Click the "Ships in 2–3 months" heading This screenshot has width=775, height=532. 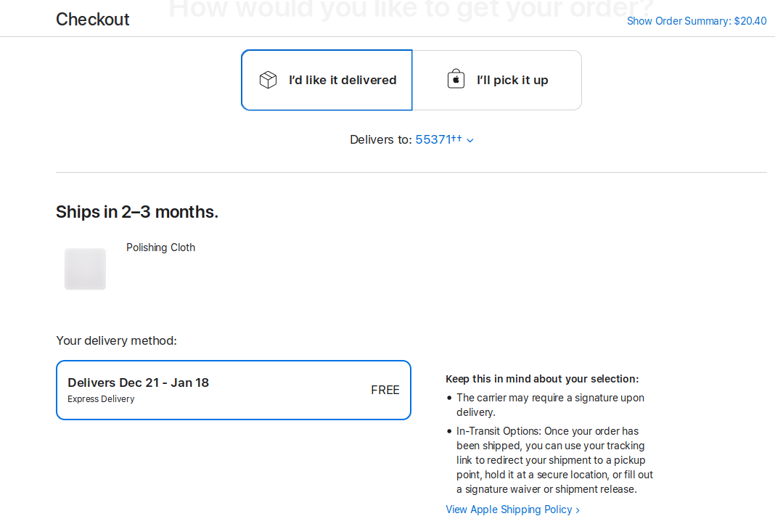(137, 212)
